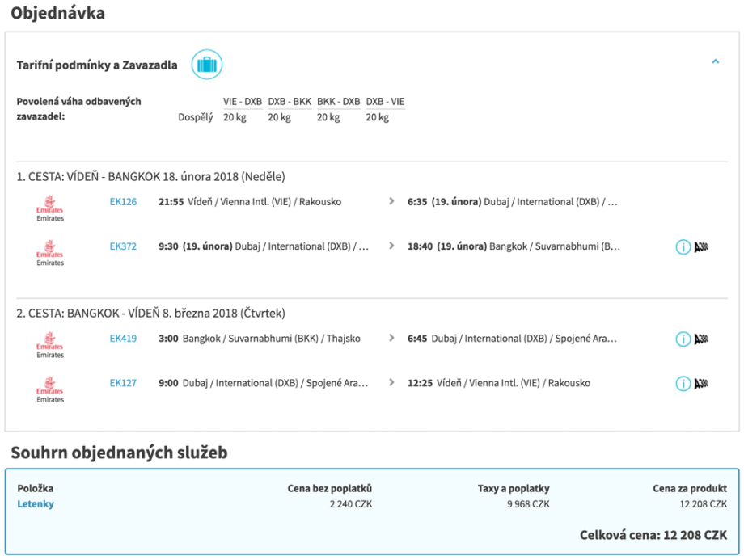Click A380 aircraft badge on EK127 row

(702, 383)
